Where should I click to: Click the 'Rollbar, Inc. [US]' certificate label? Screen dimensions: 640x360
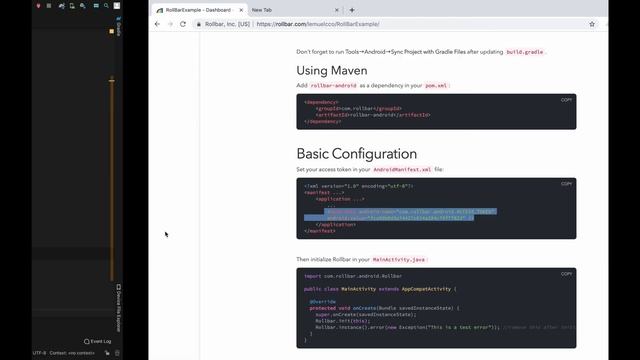click(x=227, y=24)
